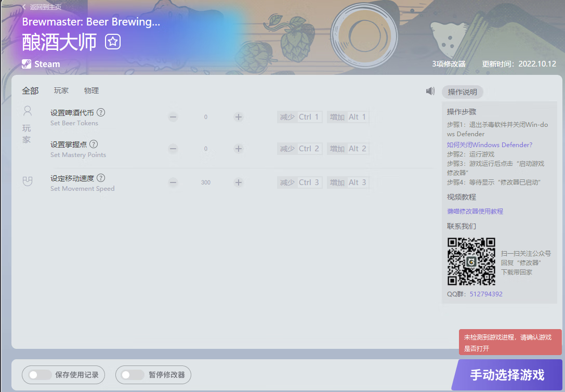The image size is (565, 392).
Task: Click the 视频教程 heading
Action: 462,197
